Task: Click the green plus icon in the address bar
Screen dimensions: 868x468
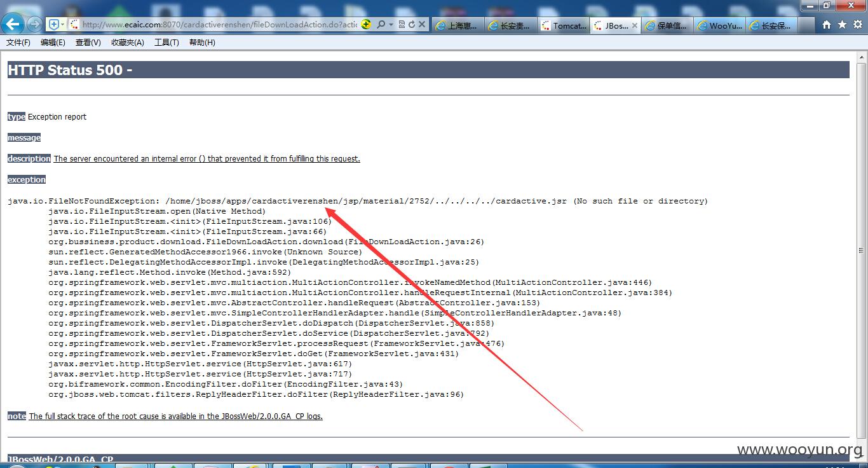Action: click(x=366, y=24)
